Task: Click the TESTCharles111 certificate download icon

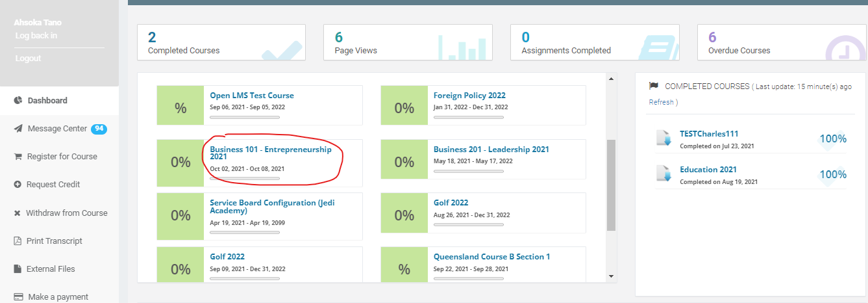Action: pyautogui.click(x=663, y=138)
